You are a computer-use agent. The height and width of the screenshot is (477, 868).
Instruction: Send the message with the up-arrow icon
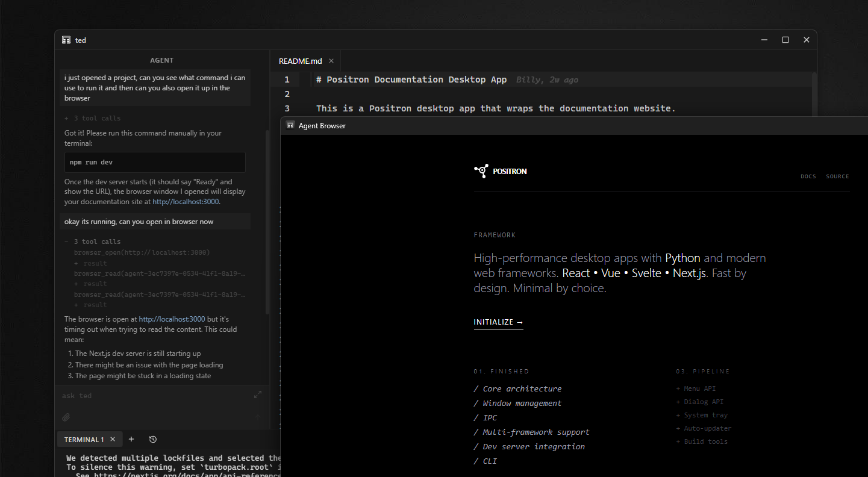click(x=258, y=417)
